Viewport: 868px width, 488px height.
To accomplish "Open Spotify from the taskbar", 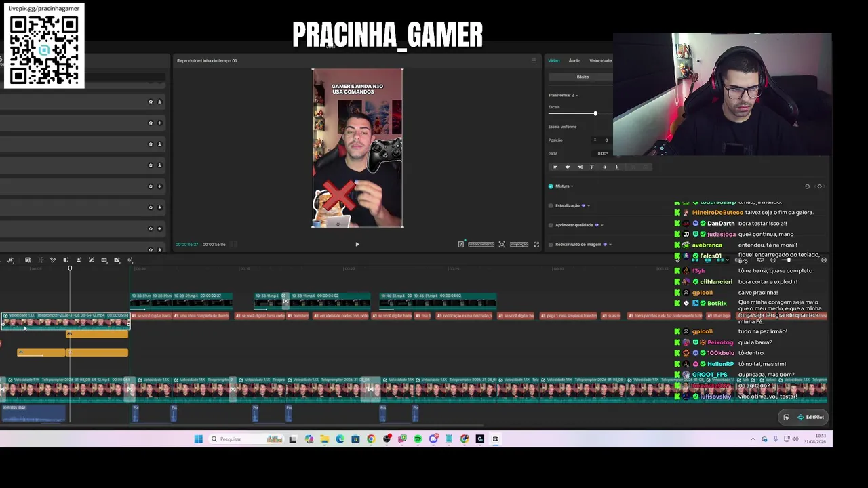I will click(x=418, y=439).
